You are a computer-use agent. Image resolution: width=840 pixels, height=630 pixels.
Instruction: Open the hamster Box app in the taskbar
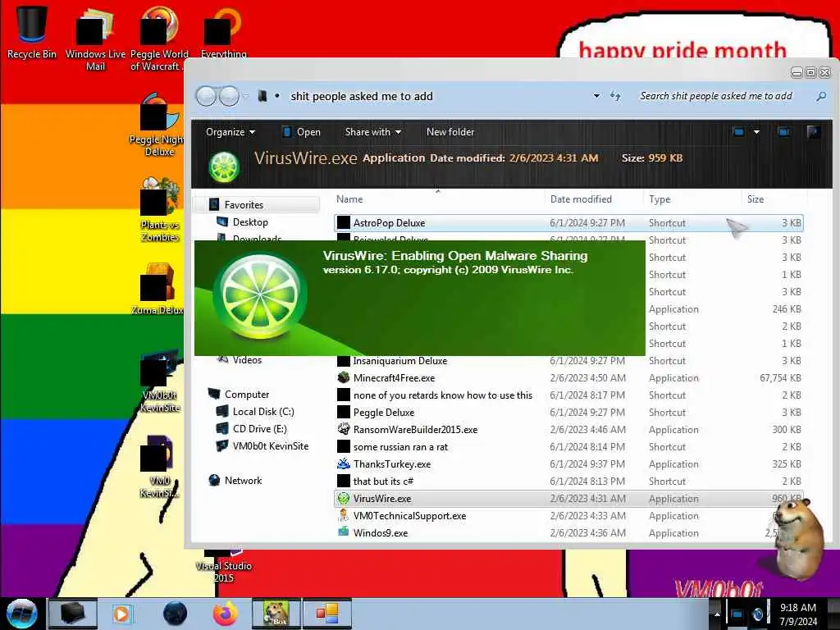coord(276,614)
